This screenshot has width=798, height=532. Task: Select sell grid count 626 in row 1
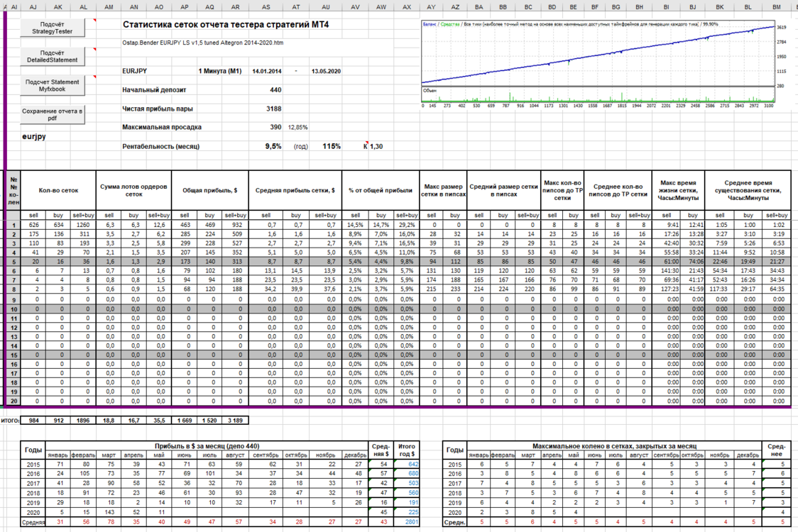[x=33, y=225]
